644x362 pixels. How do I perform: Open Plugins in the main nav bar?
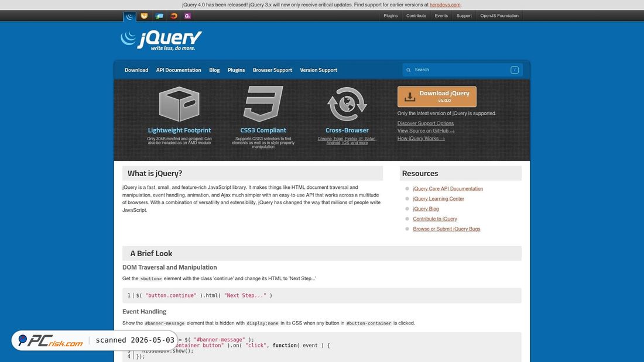pyautogui.click(x=236, y=70)
